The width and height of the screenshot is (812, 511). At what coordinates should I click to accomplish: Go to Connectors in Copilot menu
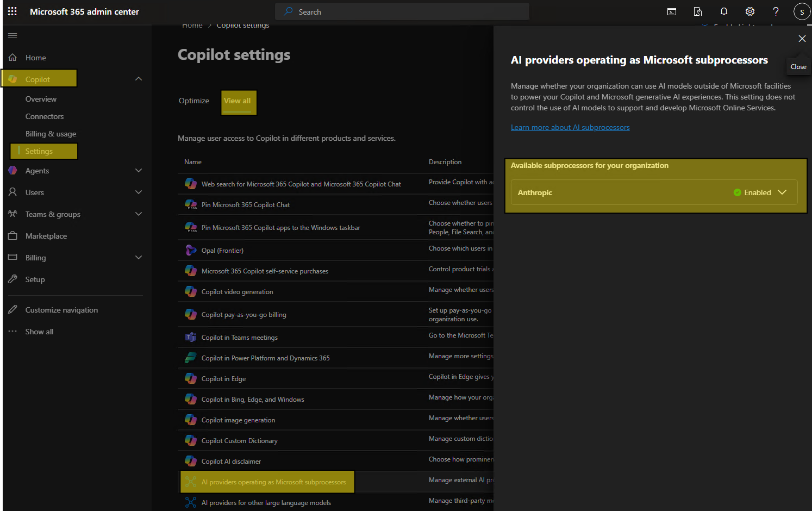coord(45,116)
